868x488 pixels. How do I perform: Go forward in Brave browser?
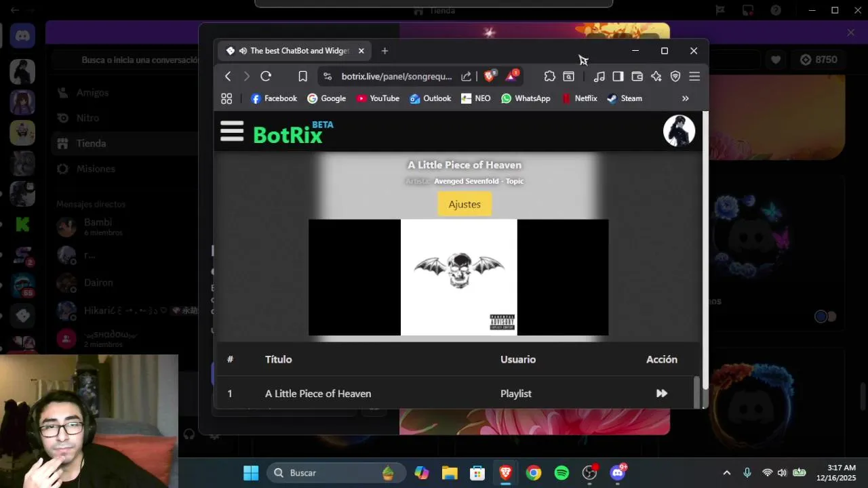pos(246,77)
